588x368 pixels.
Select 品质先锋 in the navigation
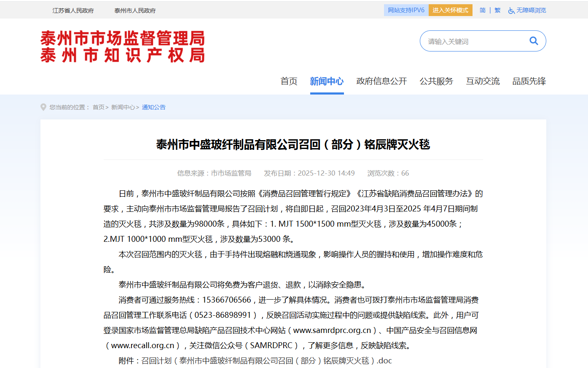click(x=529, y=81)
